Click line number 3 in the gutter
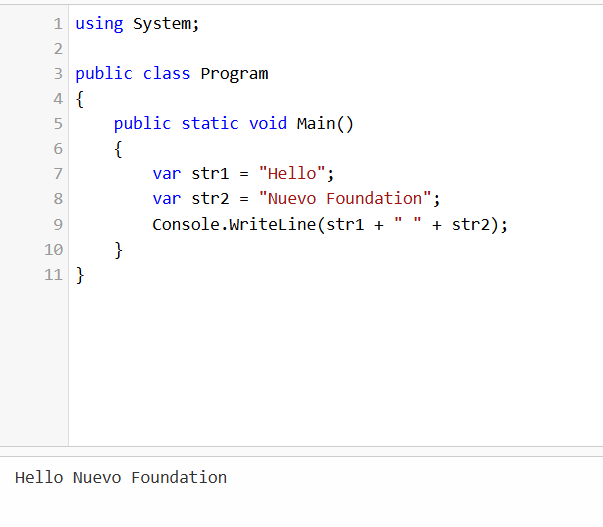 [x=58, y=74]
